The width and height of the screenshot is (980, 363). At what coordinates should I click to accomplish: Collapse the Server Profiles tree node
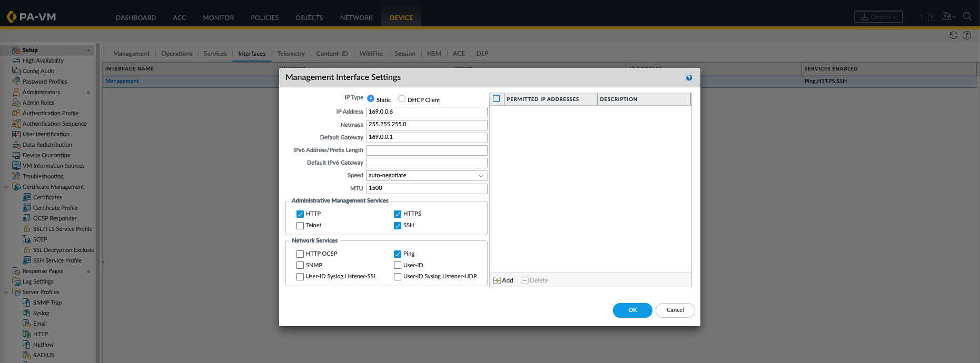6,292
